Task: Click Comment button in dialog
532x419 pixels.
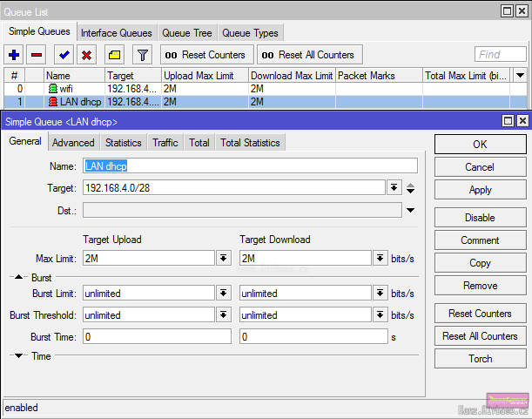Action: [481, 240]
